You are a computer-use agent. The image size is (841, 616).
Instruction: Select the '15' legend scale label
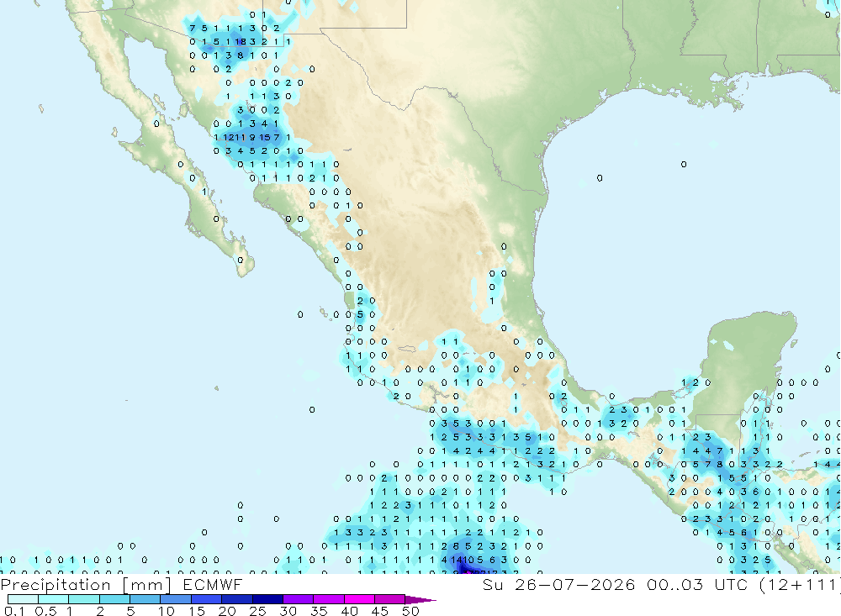pos(197,611)
